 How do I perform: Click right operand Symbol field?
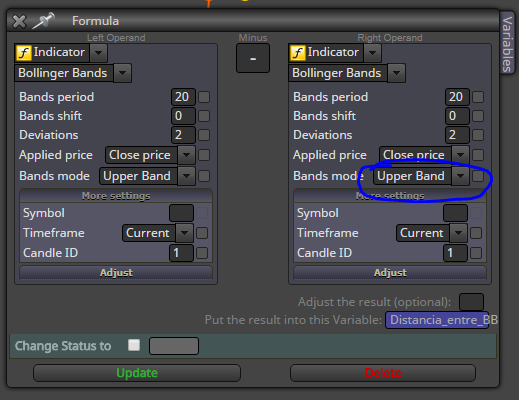tap(455, 213)
